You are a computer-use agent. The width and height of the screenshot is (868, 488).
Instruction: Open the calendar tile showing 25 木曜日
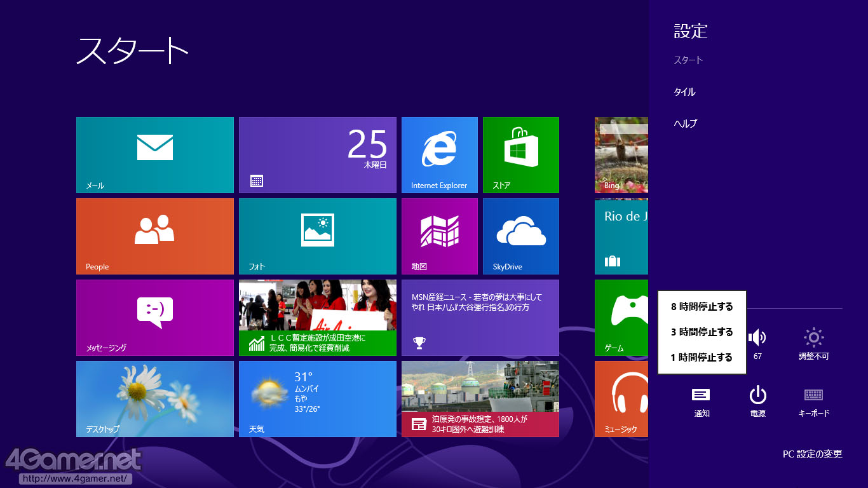tap(318, 155)
